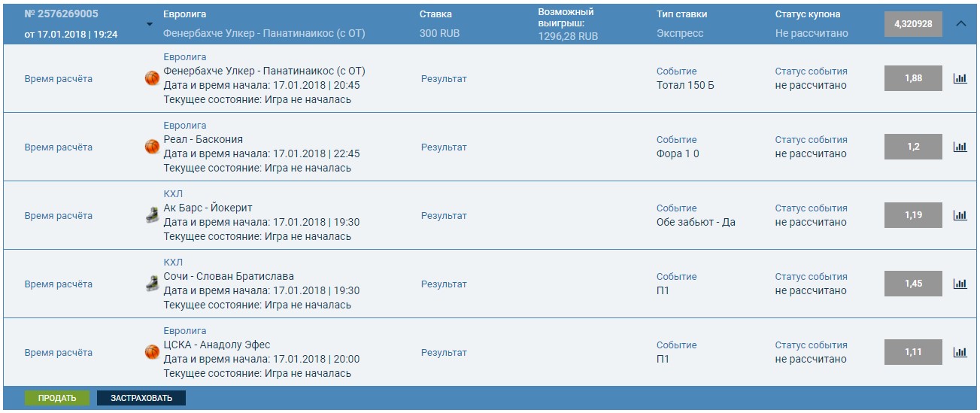This screenshot has width=980, height=413.
Task: Open Евролига link above Реал - Баскония
Action: (185, 126)
